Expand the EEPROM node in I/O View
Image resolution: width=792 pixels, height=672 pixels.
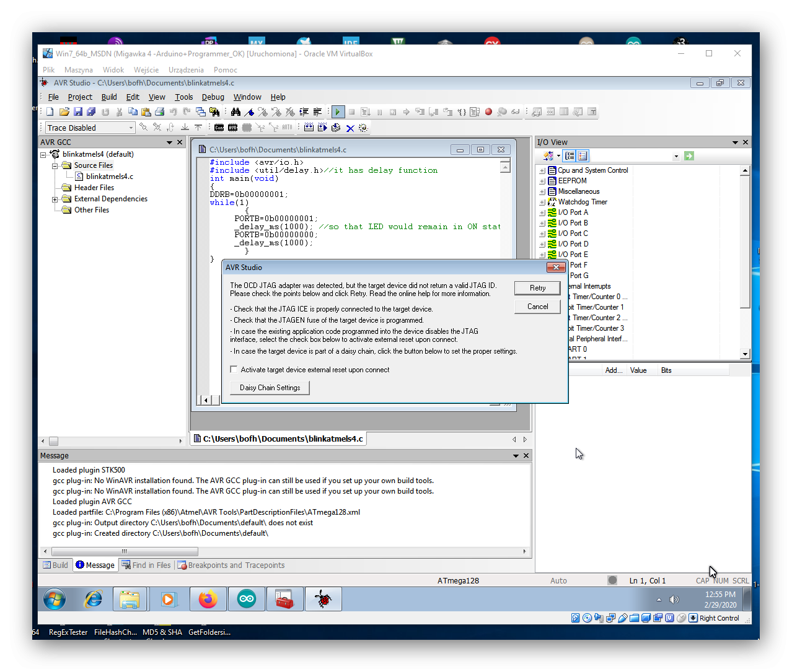[542, 181]
